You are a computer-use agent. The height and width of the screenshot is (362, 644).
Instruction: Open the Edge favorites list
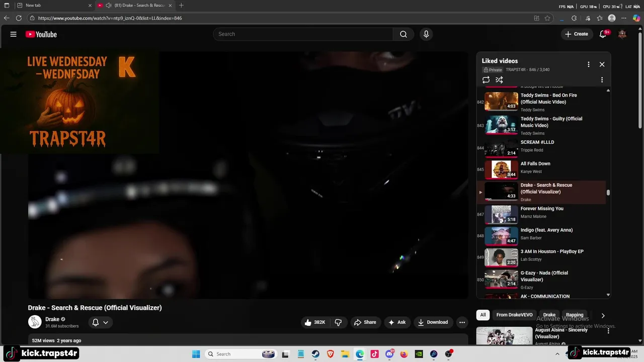[600, 18]
